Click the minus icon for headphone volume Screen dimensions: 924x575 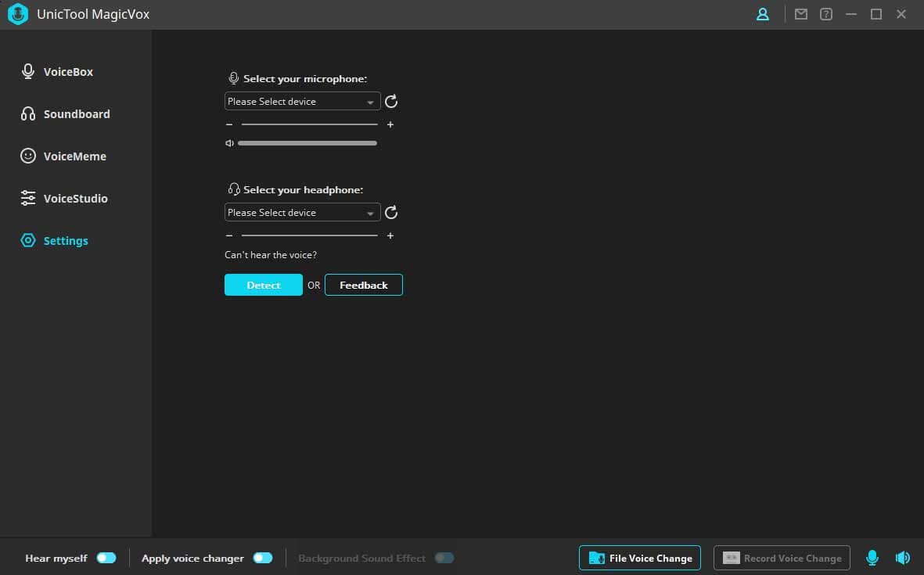229,235
